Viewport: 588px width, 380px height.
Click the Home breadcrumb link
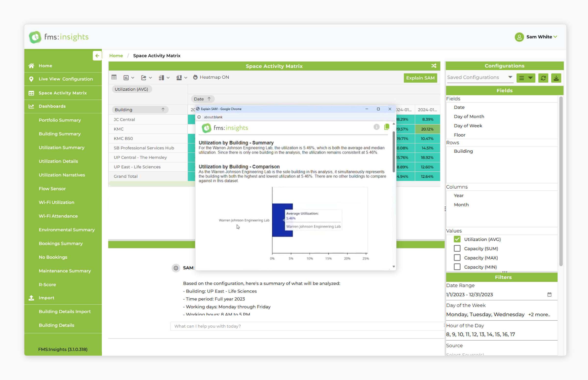pos(116,56)
